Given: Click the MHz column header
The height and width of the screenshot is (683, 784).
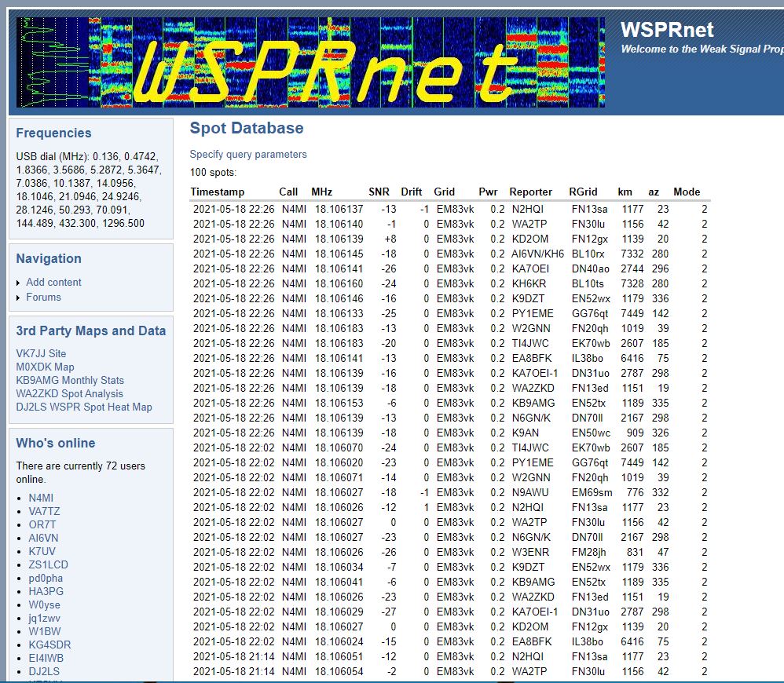Looking at the screenshot, I should coord(321,192).
